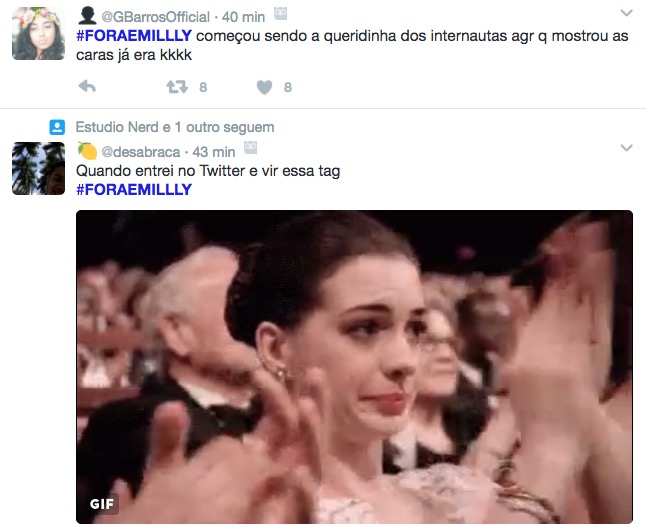This screenshot has width=646, height=527.
Task: Open the #FORAEMILLLY hashtag in second tweet
Action: click(134, 190)
